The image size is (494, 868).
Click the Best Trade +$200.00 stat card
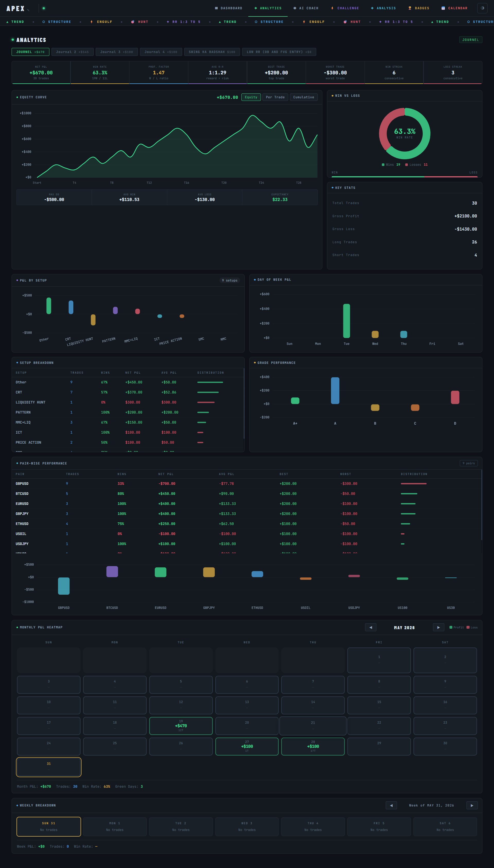tap(276, 72)
